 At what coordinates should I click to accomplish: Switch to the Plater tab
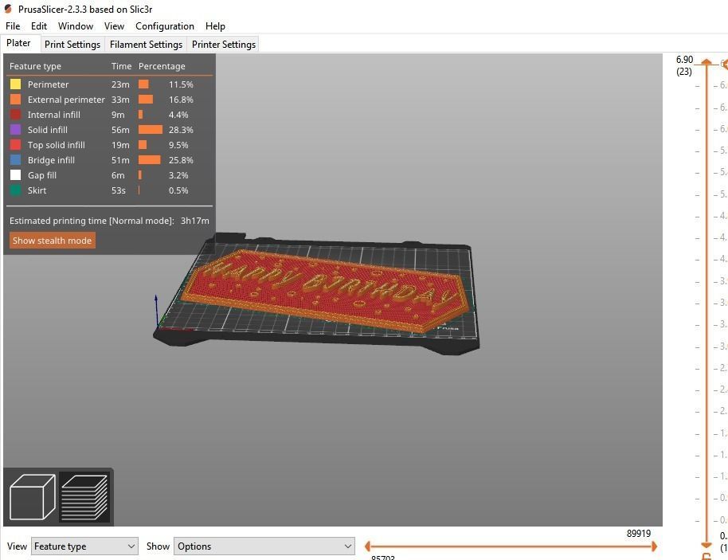point(18,43)
